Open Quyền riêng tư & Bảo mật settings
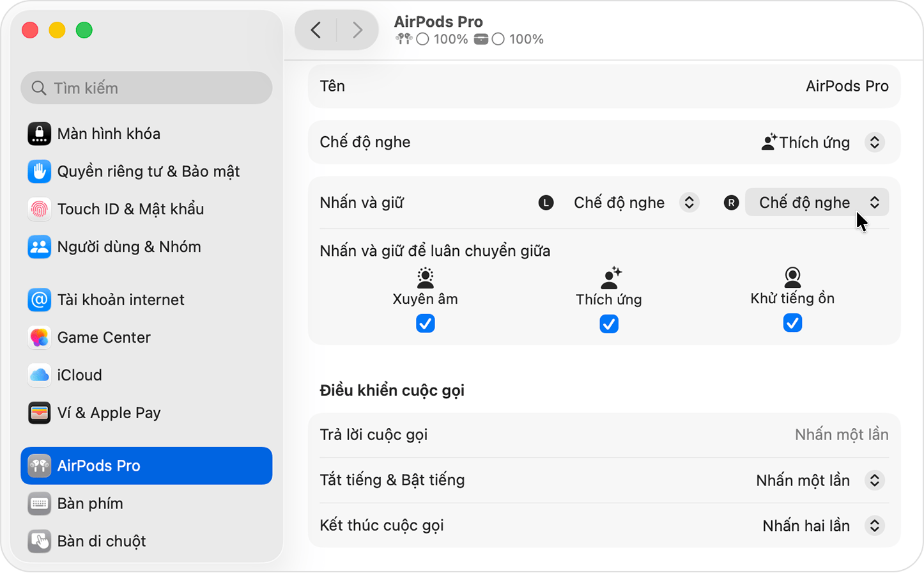This screenshot has height=573, width=924. [39, 171]
